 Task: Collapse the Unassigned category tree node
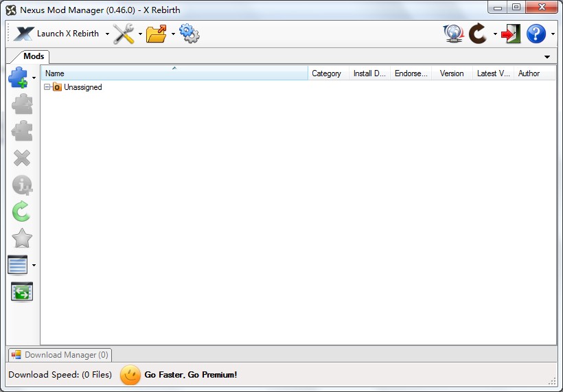(47, 87)
